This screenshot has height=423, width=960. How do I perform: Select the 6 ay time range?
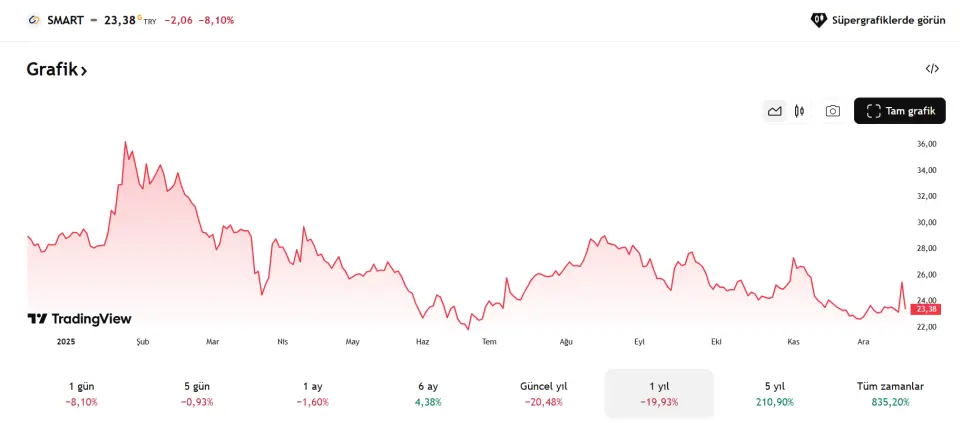pos(428,393)
